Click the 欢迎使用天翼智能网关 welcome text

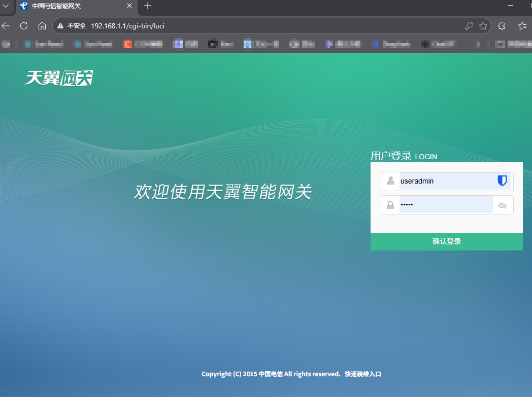[223, 192]
